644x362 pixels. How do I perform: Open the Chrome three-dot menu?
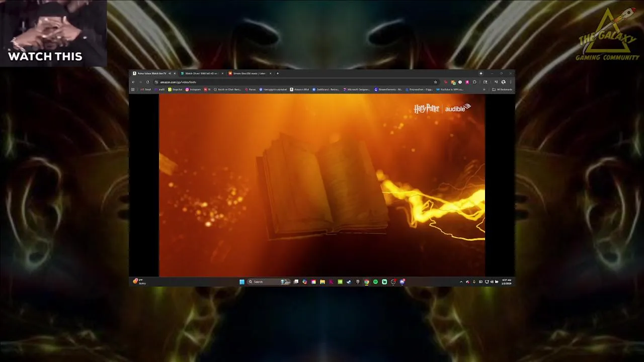tap(511, 82)
